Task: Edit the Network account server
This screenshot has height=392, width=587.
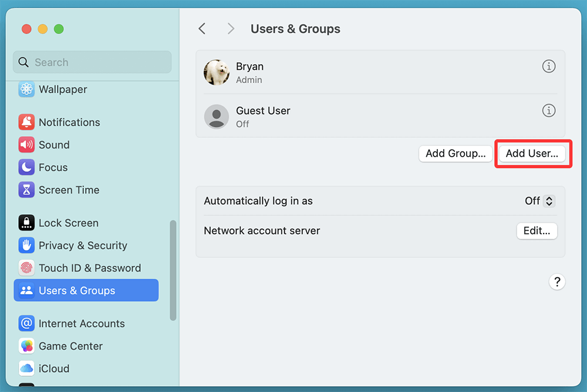Action: 537,231
